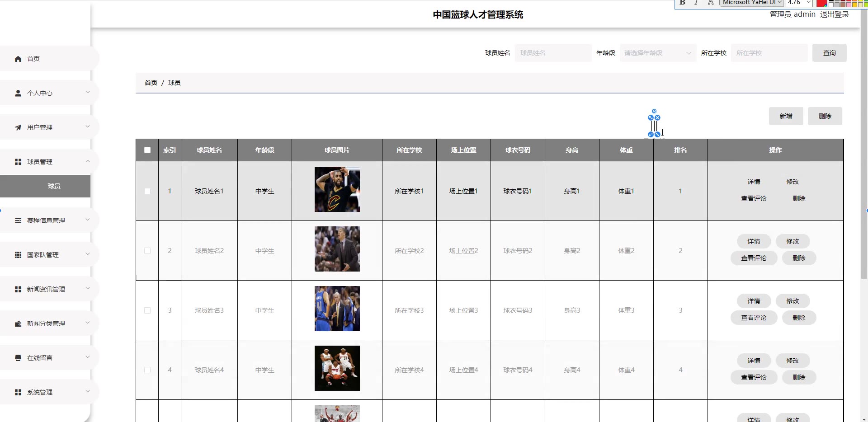
Task: Open the 请选择年龄段 dropdown
Action: (x=658, y=53)
